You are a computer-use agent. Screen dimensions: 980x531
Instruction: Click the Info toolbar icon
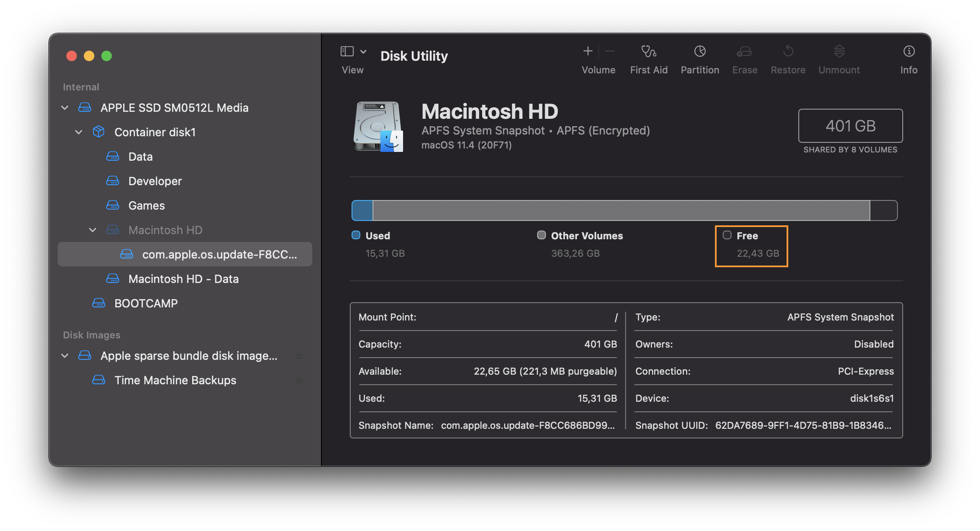point(909,52)
